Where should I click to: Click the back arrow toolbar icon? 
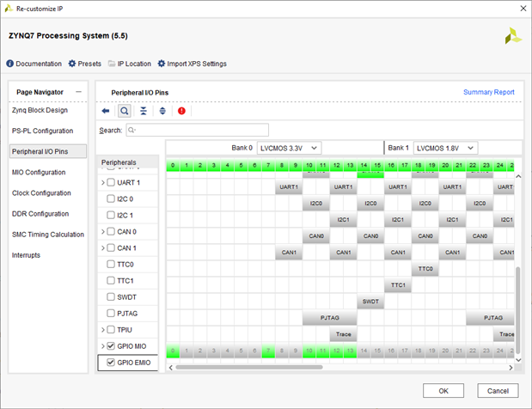tap(106, 111)
